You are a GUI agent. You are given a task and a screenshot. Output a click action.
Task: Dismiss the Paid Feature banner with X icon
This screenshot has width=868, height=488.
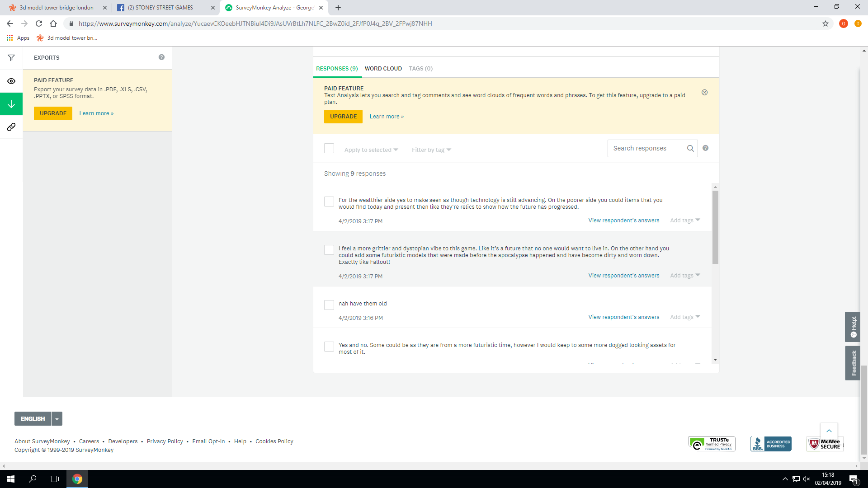coord(704,93)
